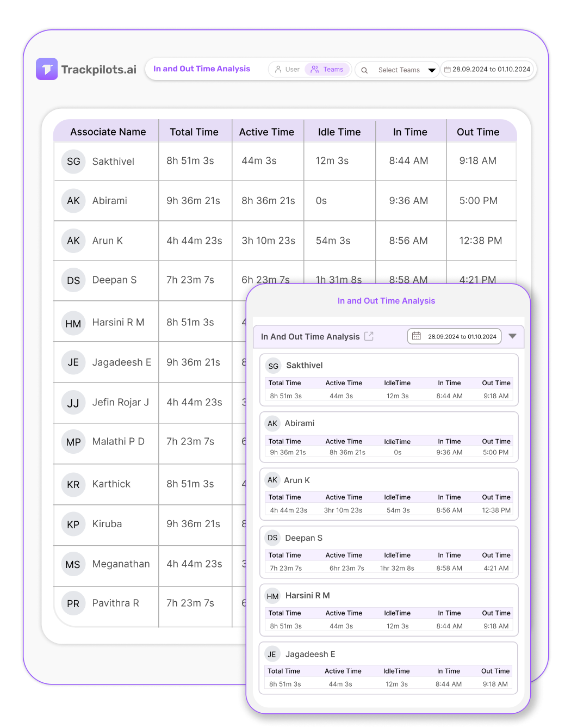Click the MS avatar for Meganathan
The image size is (571, 728).
tap(73, 564)
